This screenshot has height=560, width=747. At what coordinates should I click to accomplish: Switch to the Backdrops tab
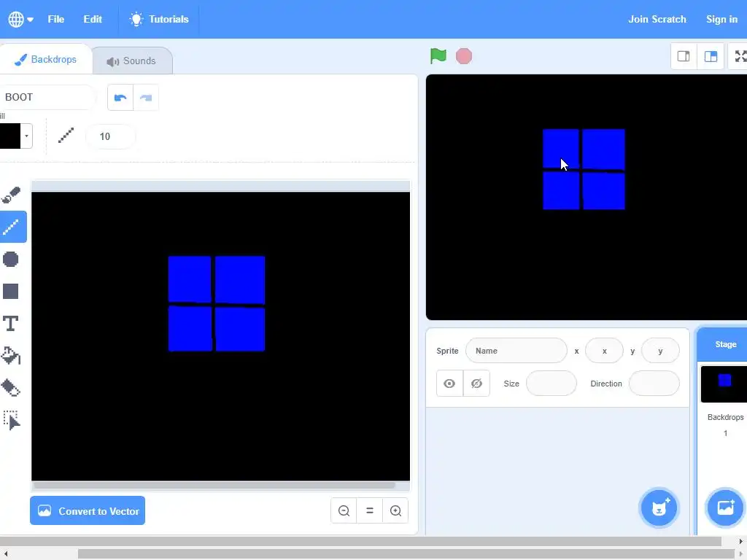click(46, 60)
